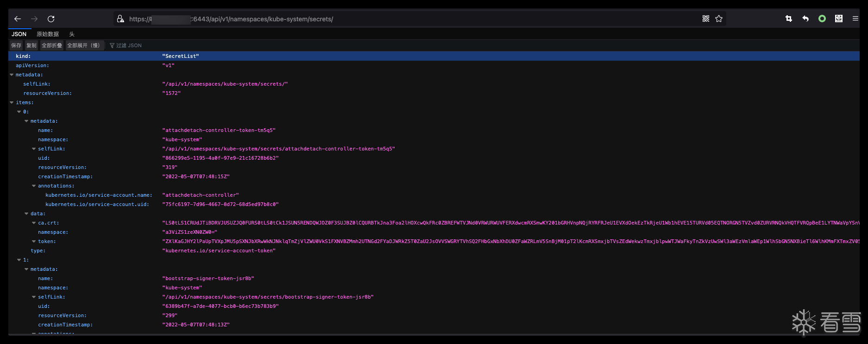
Task: Bookmark this page with the star icon
Action: click(719, 19)
